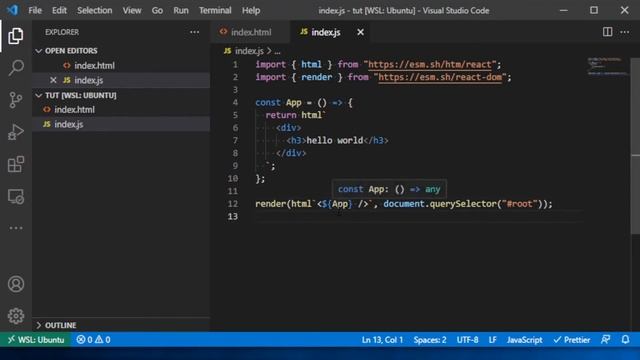Go to line via Ln 13, Col 1
This screenshot has width=640, height=360.
pyautogui.click(x=382, y=340)
